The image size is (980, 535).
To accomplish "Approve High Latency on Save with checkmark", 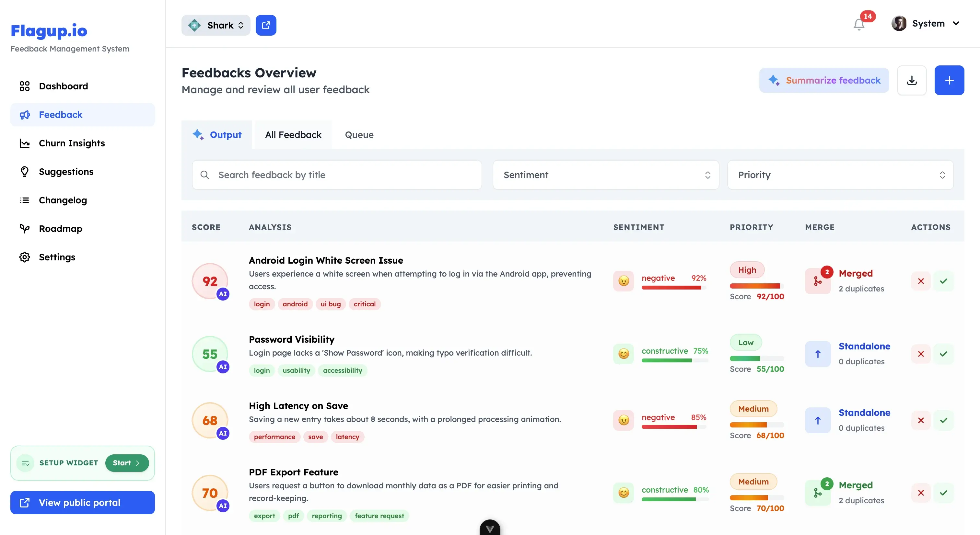I will [943, 420].
